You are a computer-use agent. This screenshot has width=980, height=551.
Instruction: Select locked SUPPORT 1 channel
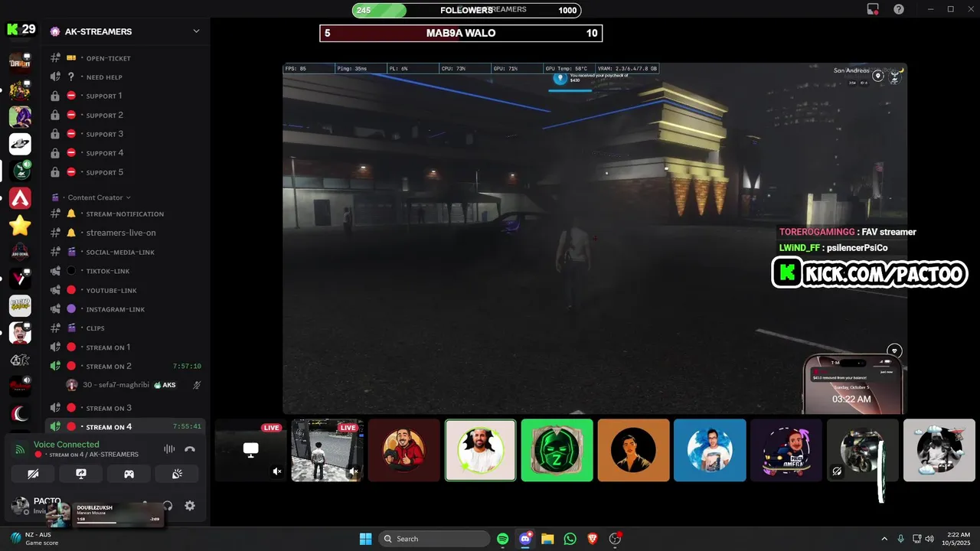tap(126, 96)
